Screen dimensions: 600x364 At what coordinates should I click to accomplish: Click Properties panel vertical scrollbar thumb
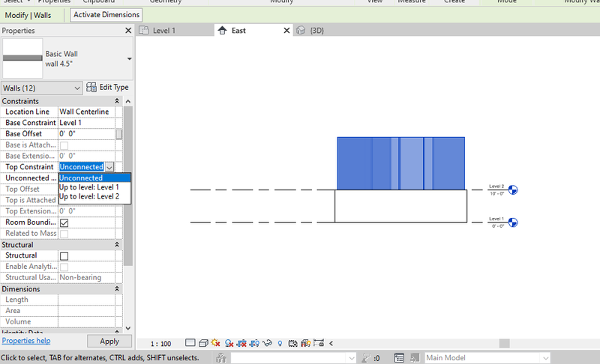tap(128, 186)
